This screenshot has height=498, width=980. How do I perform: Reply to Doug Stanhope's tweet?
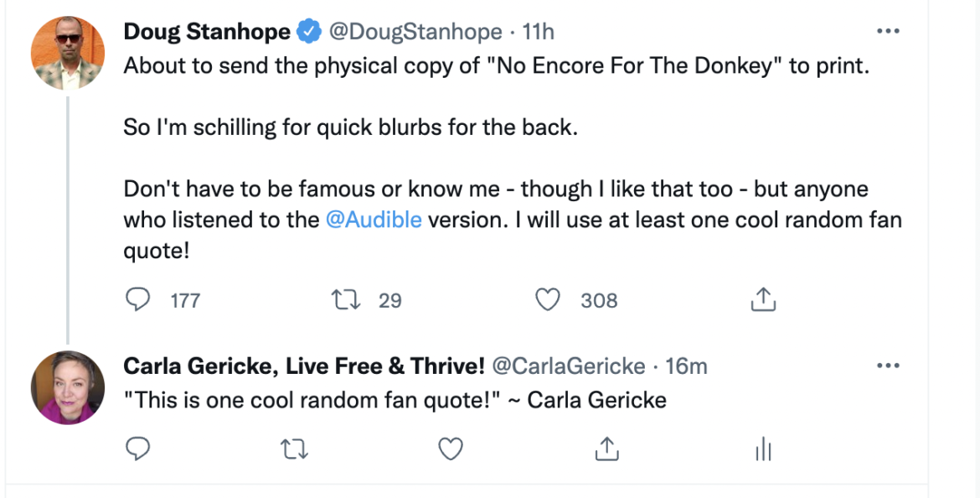tap(137, 299)
